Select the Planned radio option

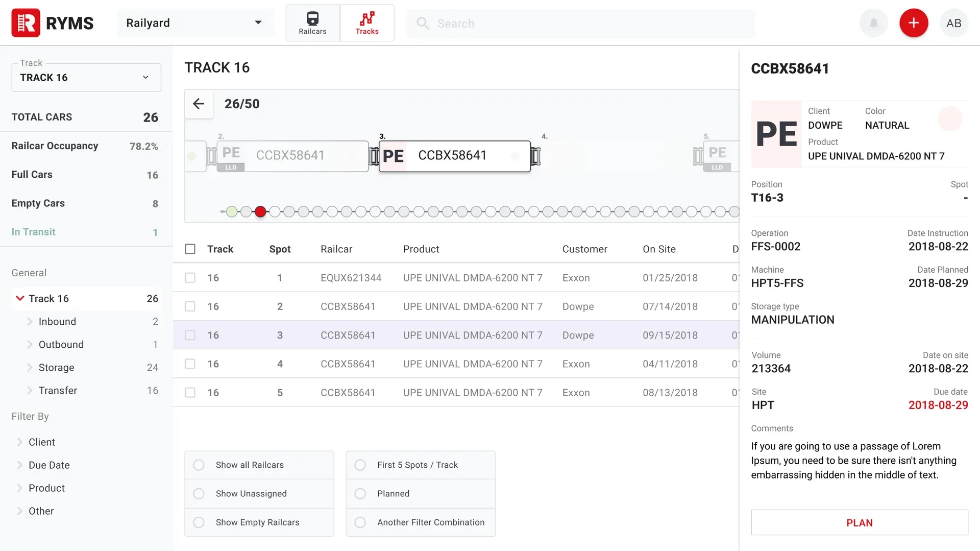click(x=360, y=494)
